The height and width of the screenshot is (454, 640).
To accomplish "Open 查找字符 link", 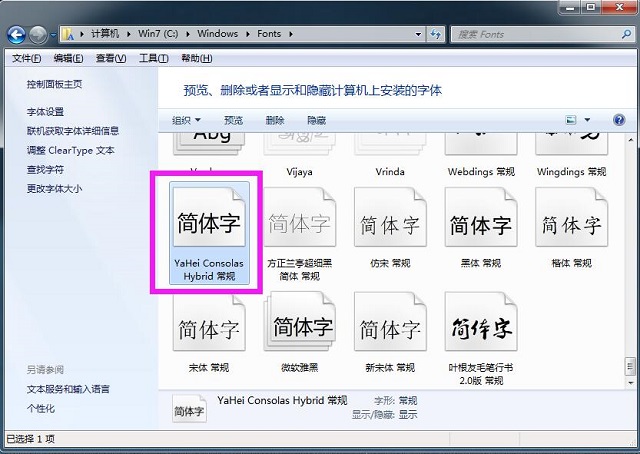I will 45,169.
